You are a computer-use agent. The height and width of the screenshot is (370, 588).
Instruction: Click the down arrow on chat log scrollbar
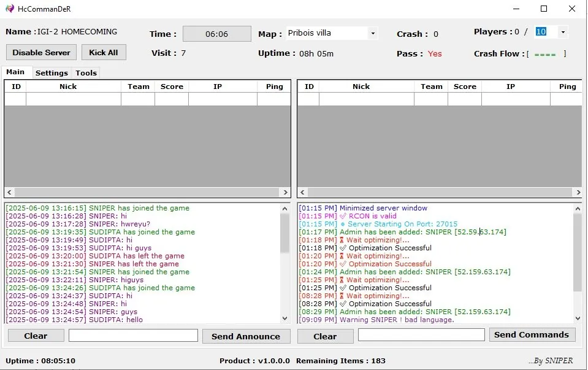pos(285,318)
